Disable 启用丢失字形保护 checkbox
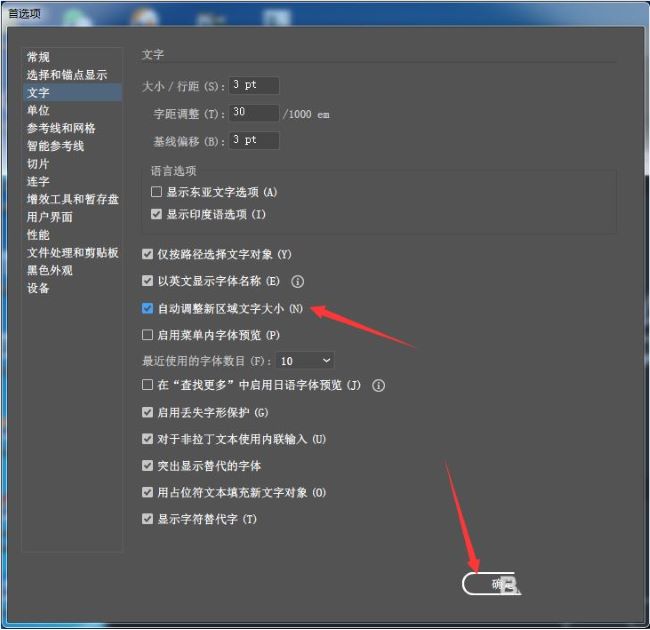The image size is (650, 630). 148,412
